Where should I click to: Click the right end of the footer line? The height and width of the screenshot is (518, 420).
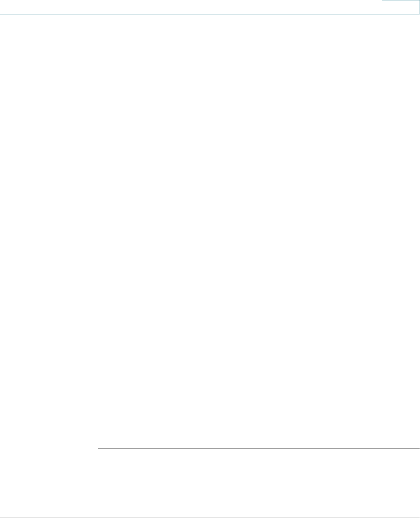[418, 518]
